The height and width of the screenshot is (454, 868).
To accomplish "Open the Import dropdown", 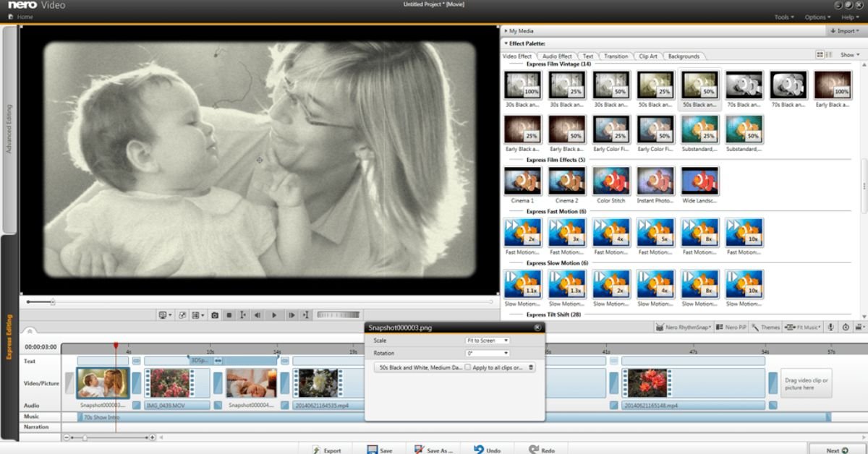I will tap(846, 31).
